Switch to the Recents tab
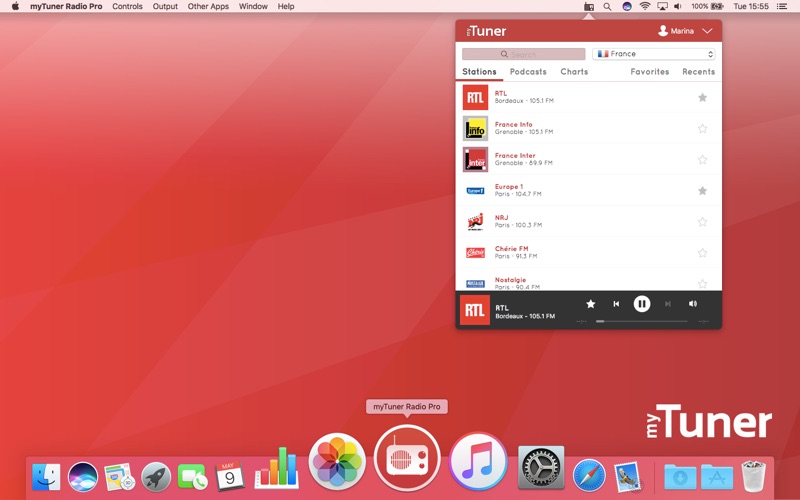The width and height of the screenshot is (800, 500). click(x=698, y=71)
